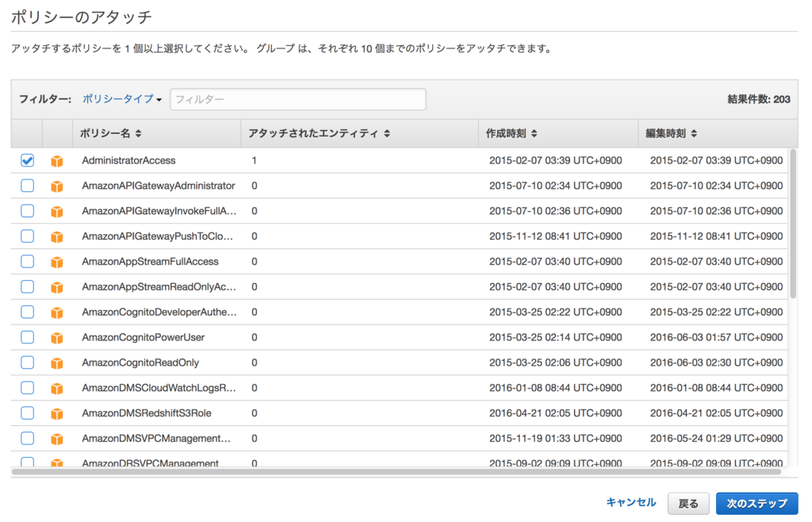Check the AmazonDMSVPCManagement… checkbox

tap(28, 438)
